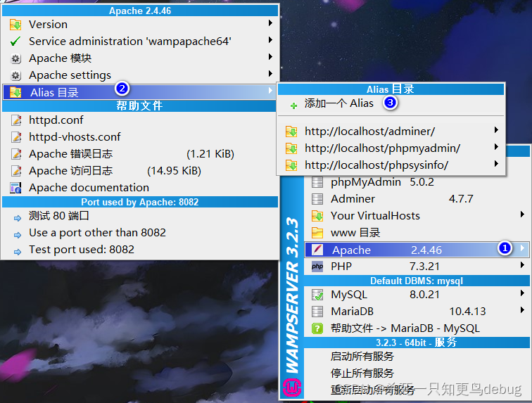Image resolution: width=532 pixels, height=403 pixels.
Task: Click the arrow icon beside 测试 80 端口
Action: [18, 218]
